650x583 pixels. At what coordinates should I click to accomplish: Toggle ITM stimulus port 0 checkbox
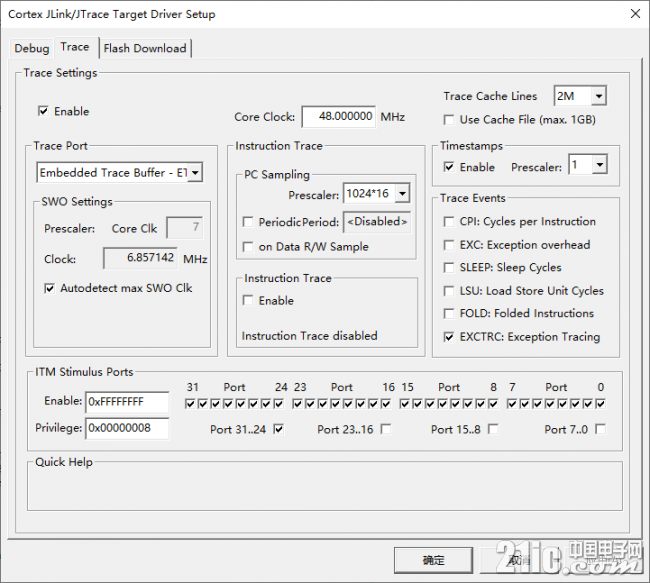601,403
